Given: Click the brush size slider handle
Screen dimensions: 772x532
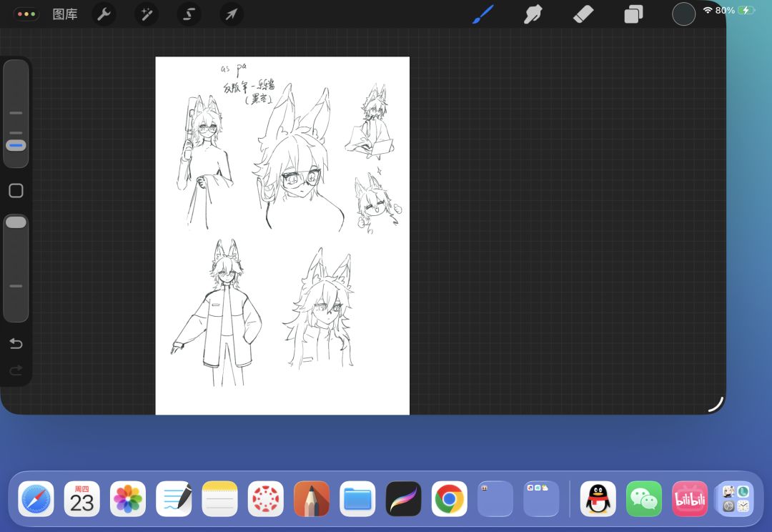Looking at the screenshot, I should (x=16, y=145).
